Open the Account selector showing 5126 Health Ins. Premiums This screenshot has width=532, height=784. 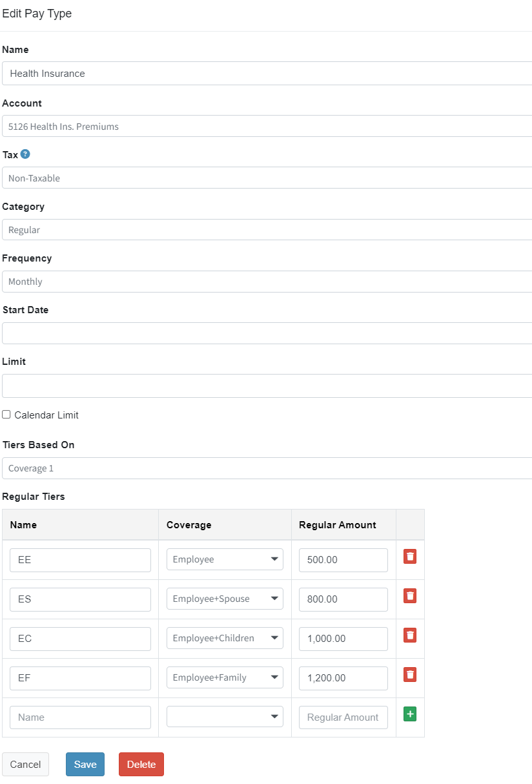(x=267, y=126)
